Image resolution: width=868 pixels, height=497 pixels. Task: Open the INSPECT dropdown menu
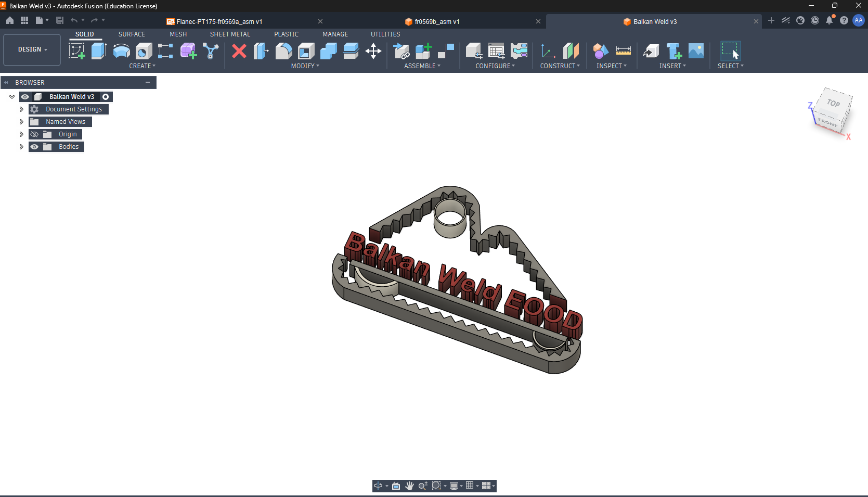pos(612,66)
